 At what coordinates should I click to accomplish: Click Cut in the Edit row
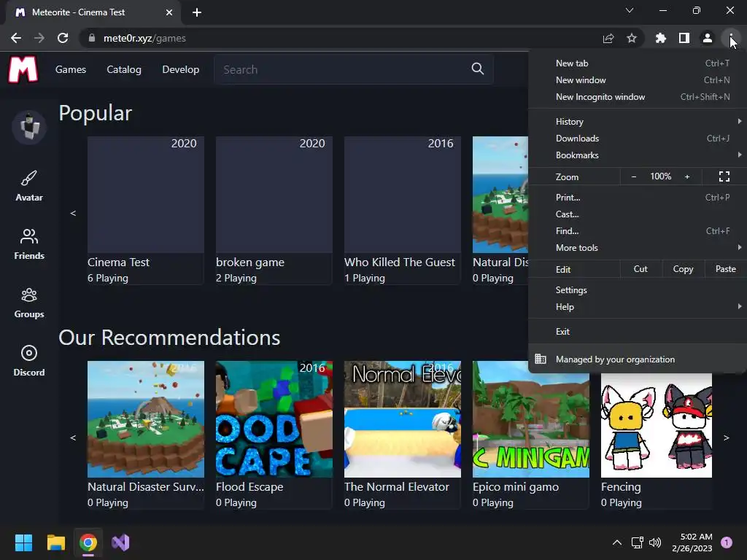pyautogui.click(x=640, y=269)
